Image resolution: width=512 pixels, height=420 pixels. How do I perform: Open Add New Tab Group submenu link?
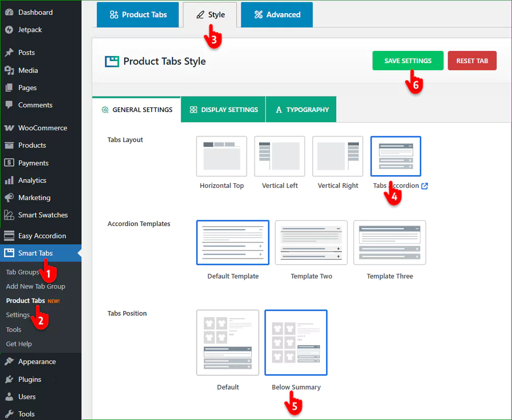pos(36,286)
